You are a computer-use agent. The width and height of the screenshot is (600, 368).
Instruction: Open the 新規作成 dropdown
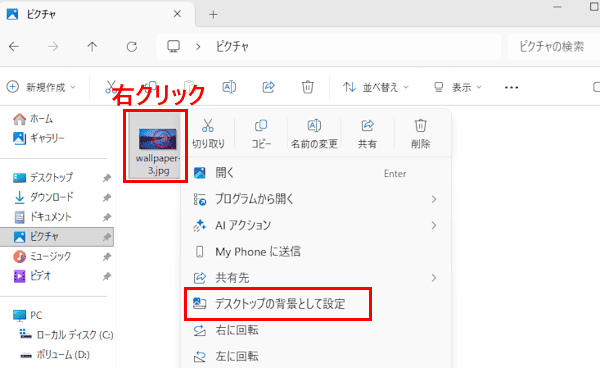41,87
